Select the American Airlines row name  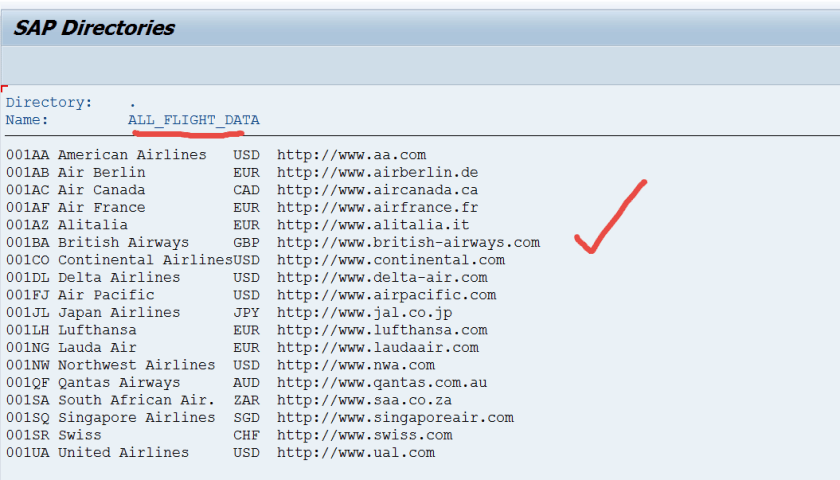pyautogui.click(x=132, y=155)
